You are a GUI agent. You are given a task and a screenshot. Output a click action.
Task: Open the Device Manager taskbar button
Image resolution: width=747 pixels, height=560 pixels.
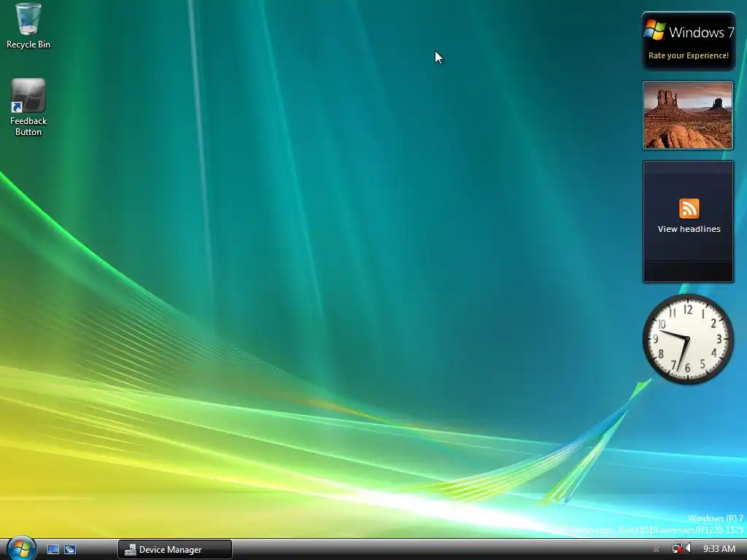click(x=175, y=550)
